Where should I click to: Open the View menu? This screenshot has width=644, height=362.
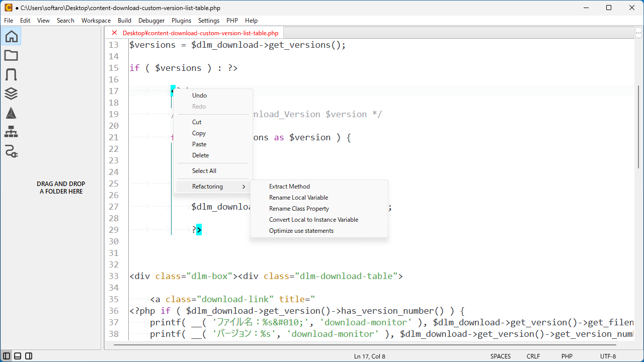click(43, 21)
